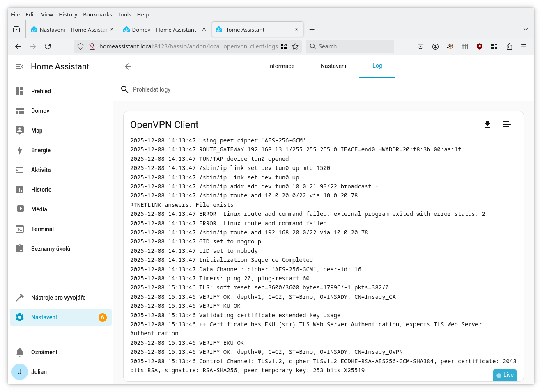Select the Log tab
The image size is (542, 392).
377,66
